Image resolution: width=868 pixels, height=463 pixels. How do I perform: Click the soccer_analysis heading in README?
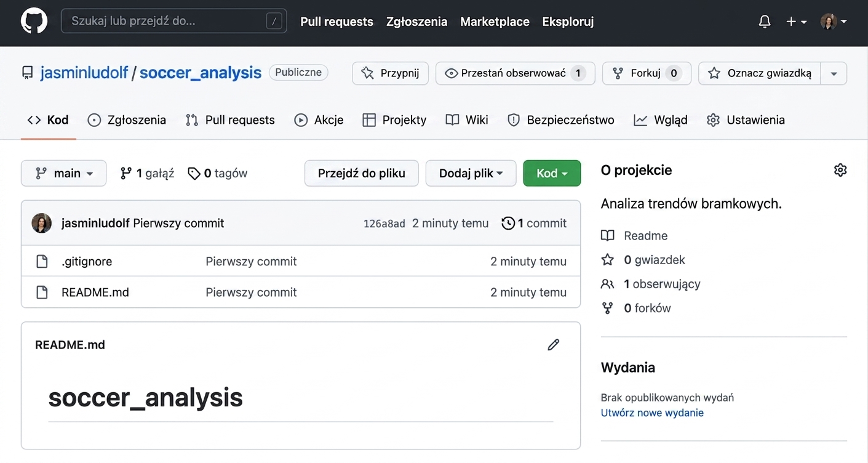point(146,398)
